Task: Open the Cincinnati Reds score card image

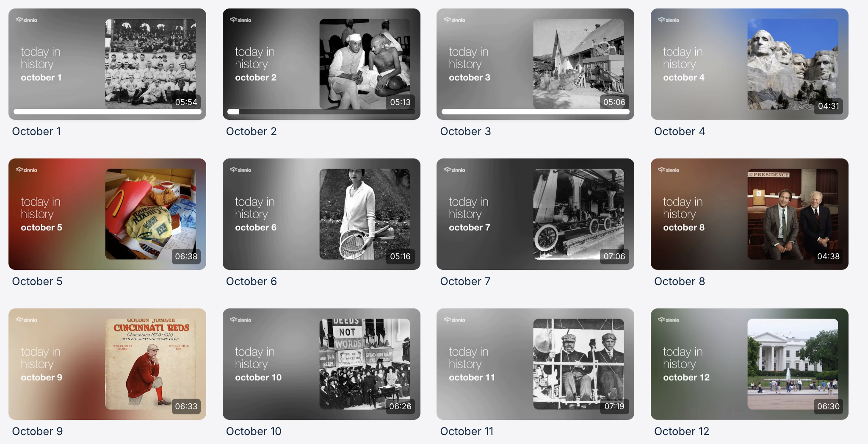Action: click(151, 364)
